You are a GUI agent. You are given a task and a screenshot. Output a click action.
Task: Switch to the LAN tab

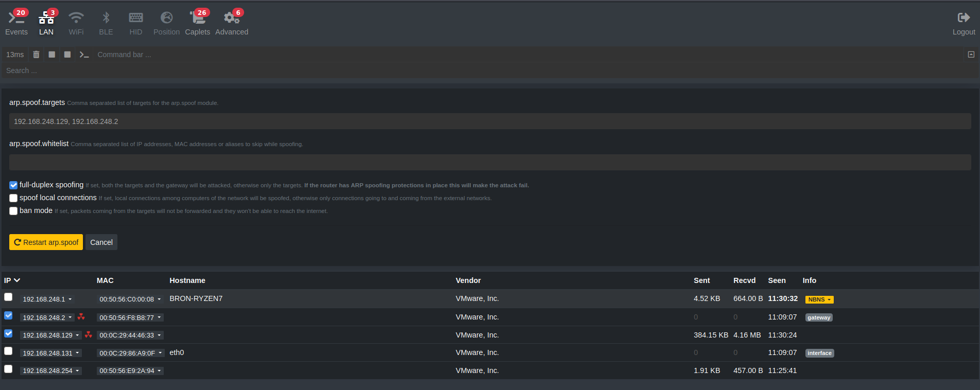[x=46, y=23]
